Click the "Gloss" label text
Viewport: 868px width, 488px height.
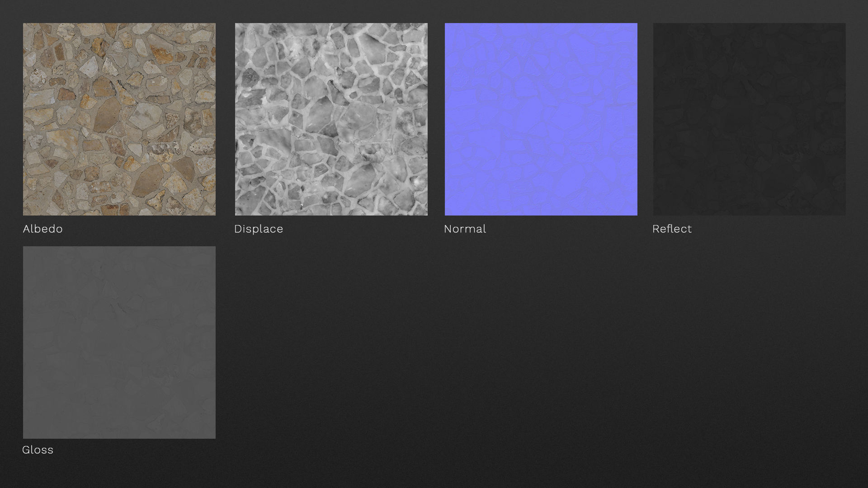pyautogui.click(x=38, y=450)
